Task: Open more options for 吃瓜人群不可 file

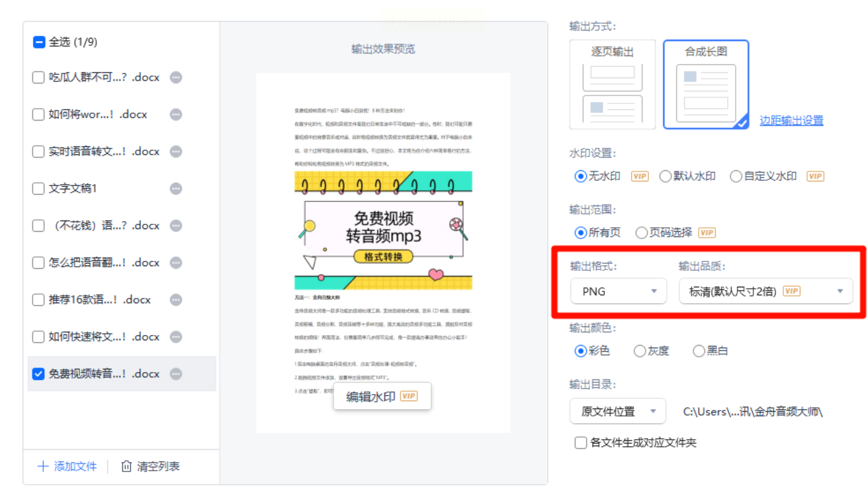Action: [x=176, y=77]
